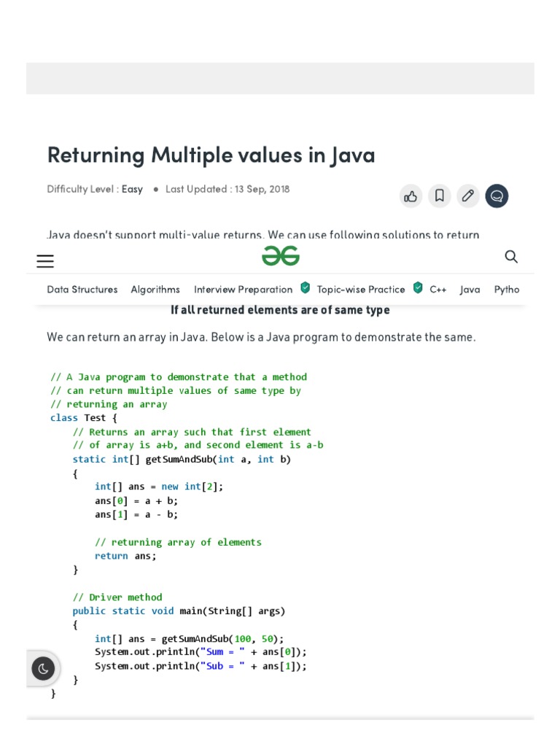Bookmark this article
This screenshot has height=747, width=560.
point(440,196)
